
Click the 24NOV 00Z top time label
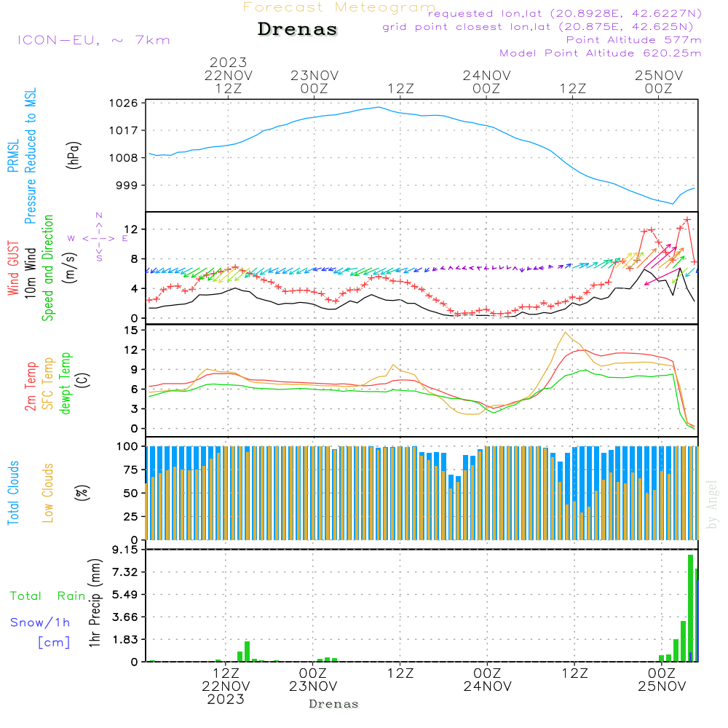coord(486,82)
